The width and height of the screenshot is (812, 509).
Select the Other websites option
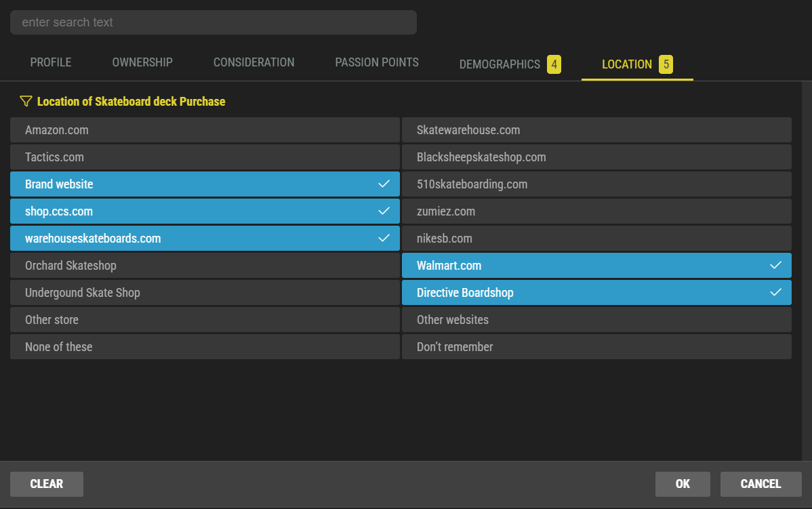[x=596, y=319]
